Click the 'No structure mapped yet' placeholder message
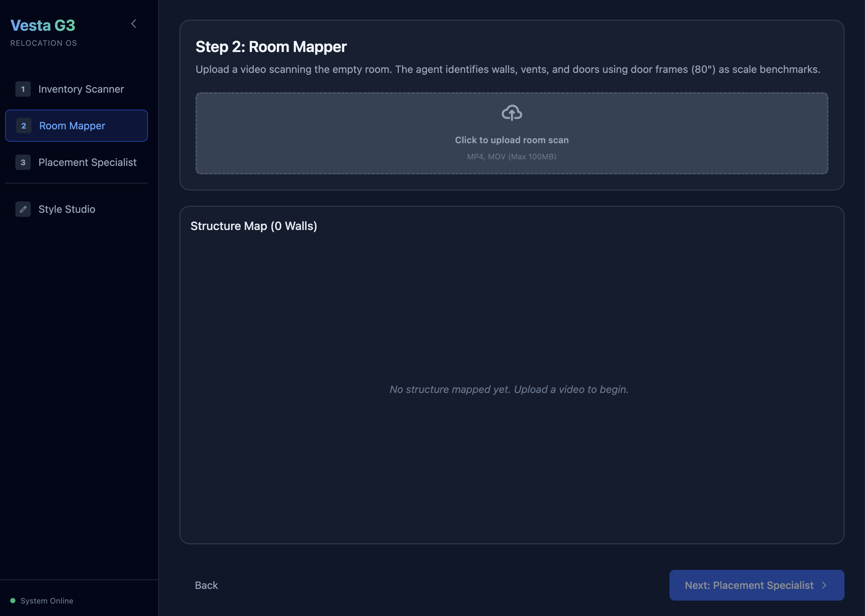The height and width of the screenshot is (616, 865). coord(509,389)
